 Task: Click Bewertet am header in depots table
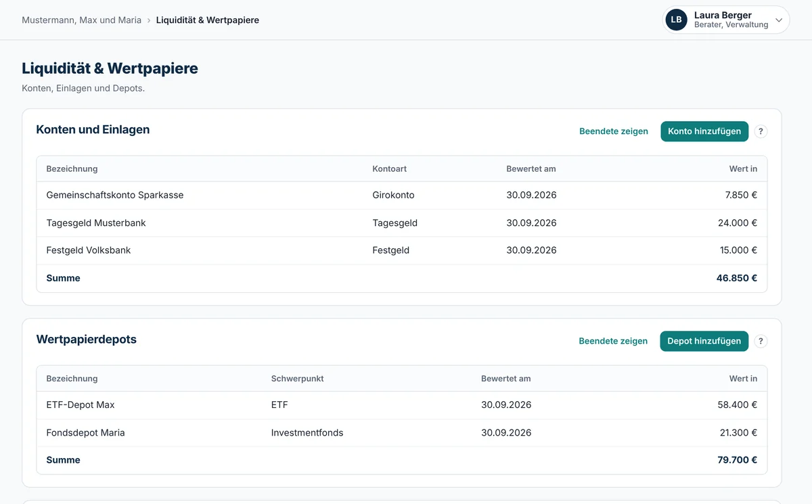506,378
